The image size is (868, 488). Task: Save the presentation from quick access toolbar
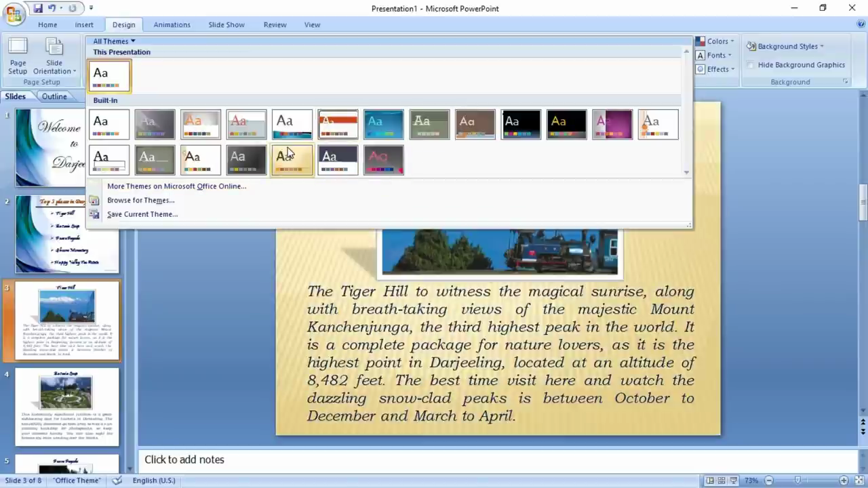(38, 8)
